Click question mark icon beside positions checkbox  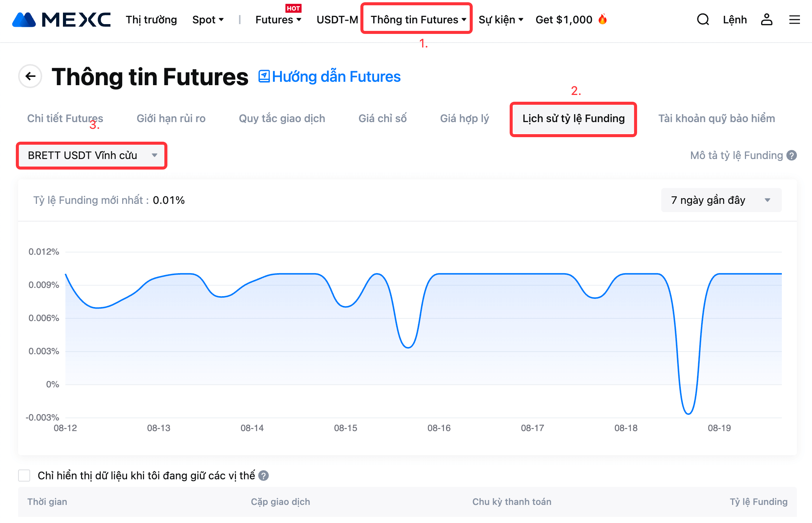click(x=264, y=476)
